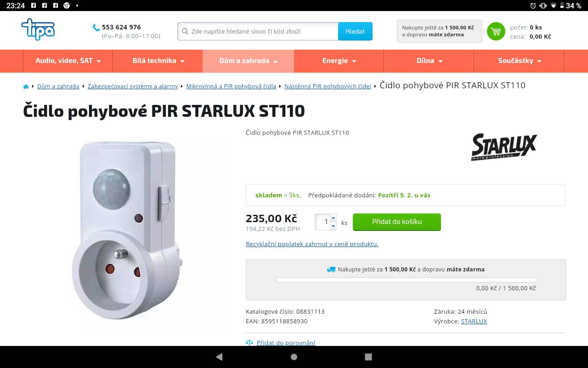Click the home breadcrumb icon
Screen dimensions: 588x368
26,86
